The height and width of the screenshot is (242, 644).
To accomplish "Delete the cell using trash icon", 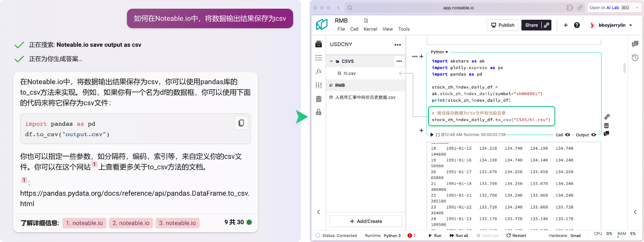I will pos(606,126).
